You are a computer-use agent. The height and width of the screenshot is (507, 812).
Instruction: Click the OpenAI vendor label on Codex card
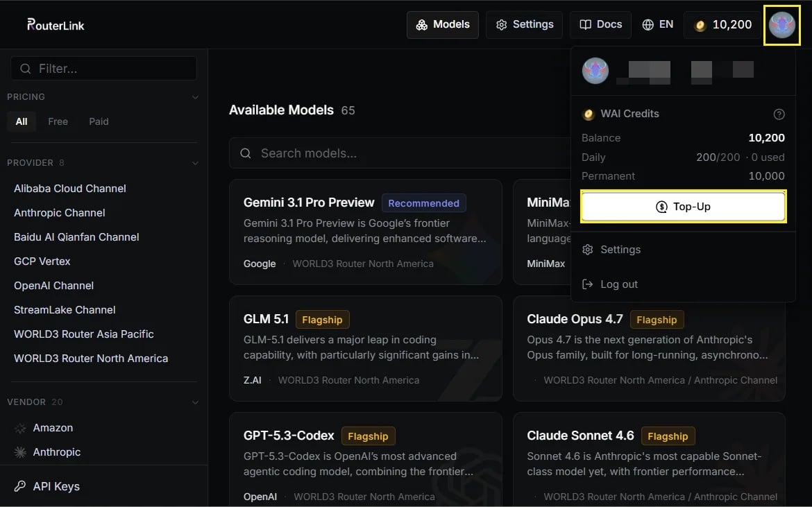[x=260, y=497]
